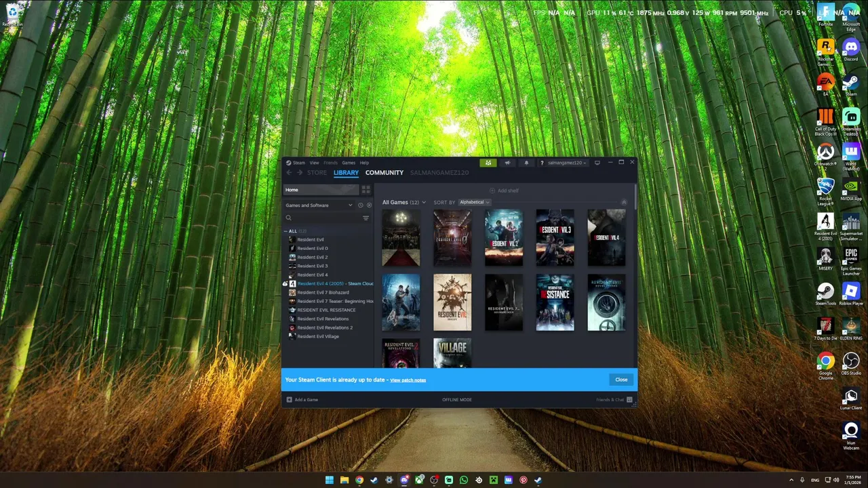Collapse the shelf with the double-chevron icon
The height and width of the screenshot is (488, 868).
point(624,202)
